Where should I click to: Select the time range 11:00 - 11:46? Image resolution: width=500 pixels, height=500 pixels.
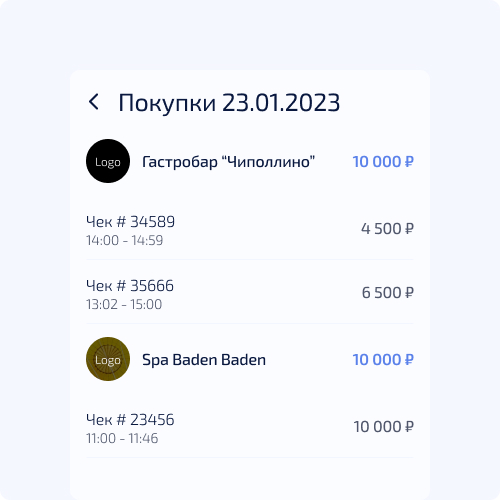pos(122,438)
